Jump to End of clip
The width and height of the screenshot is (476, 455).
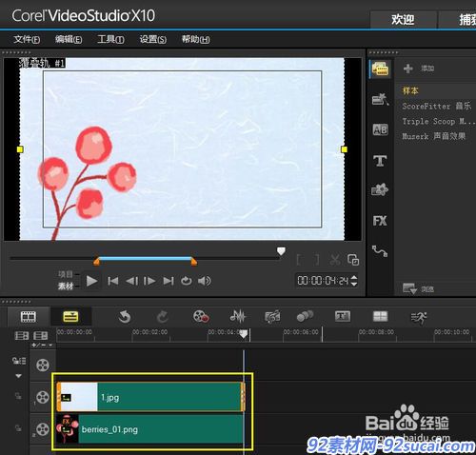169,281
